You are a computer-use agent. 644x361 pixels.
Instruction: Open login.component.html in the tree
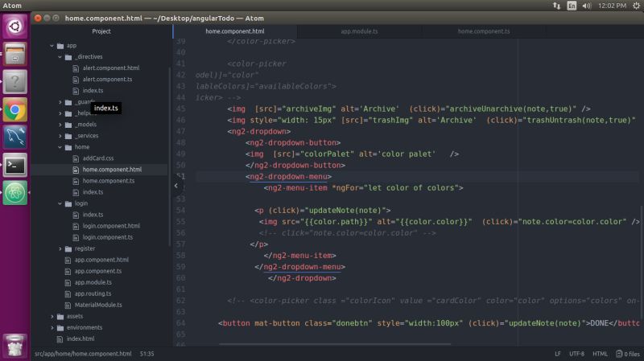[x=111, y=226]
